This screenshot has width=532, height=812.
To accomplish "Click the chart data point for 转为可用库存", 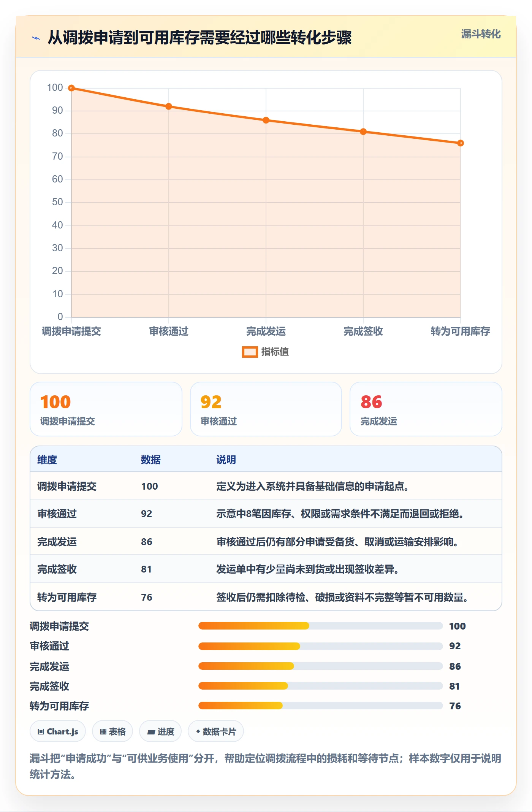I will [461, 143].
